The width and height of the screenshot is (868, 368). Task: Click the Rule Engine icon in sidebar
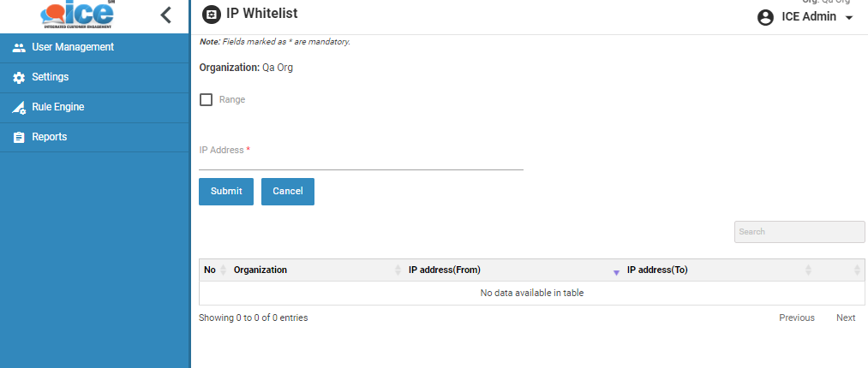19,108
